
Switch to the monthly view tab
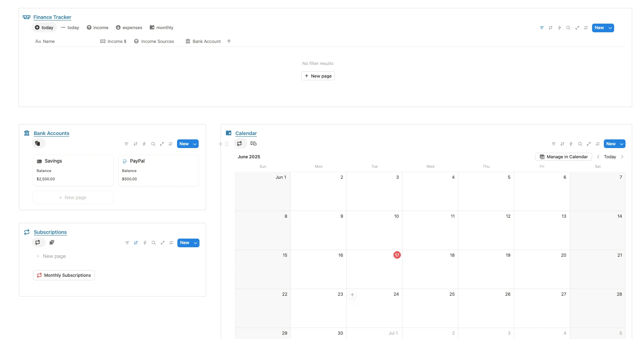[161, 28]
